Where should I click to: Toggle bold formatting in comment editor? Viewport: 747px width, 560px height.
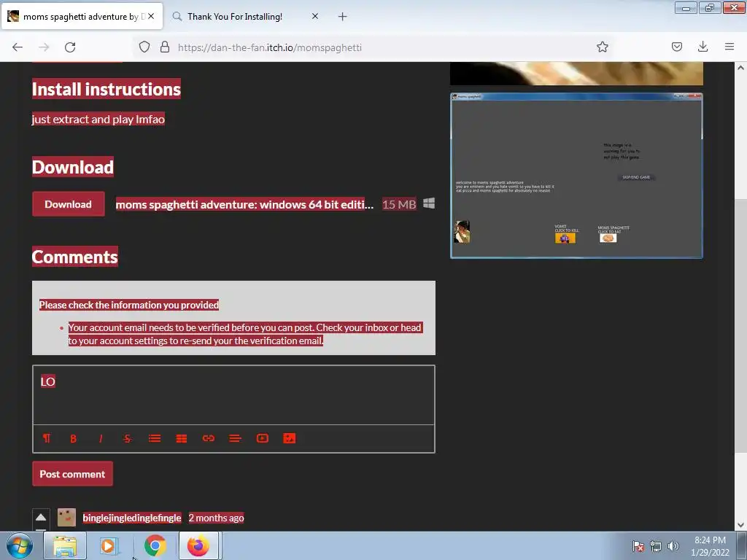[x=73, y=438]
